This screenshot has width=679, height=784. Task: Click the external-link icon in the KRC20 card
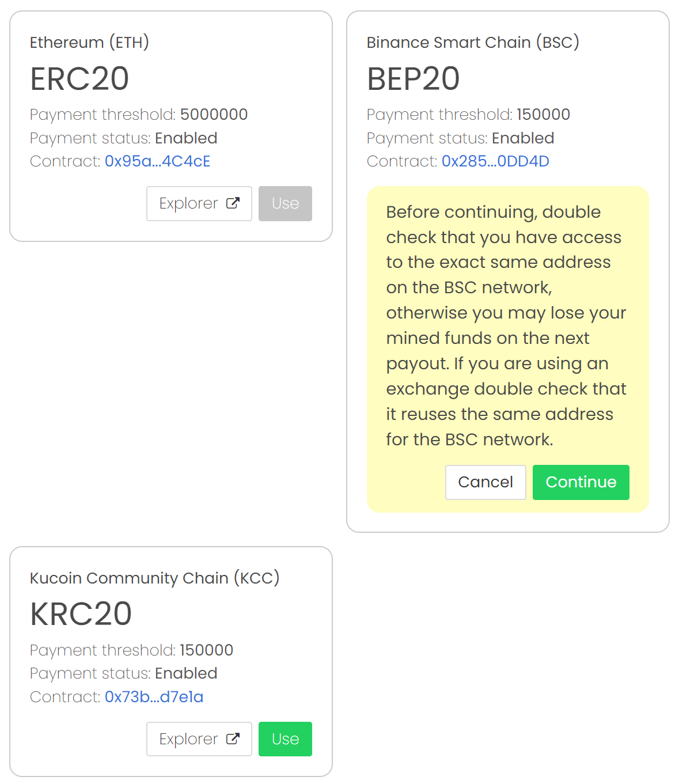click(x=233, y=739)
